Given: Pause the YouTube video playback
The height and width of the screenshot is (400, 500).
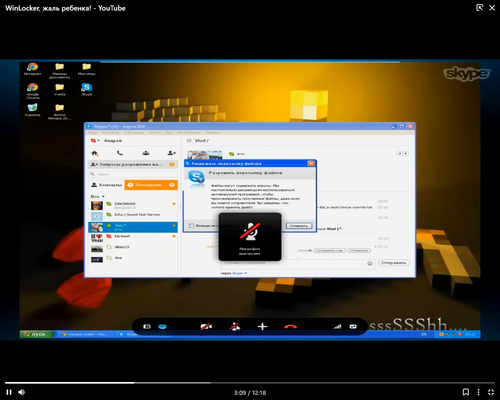Looking at the screenshot, I should coord(9,392).
